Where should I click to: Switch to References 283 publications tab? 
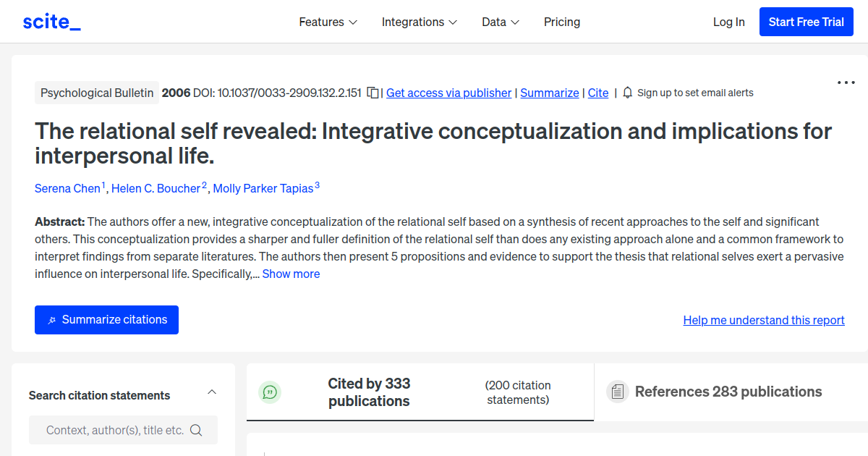coord(728,392)
